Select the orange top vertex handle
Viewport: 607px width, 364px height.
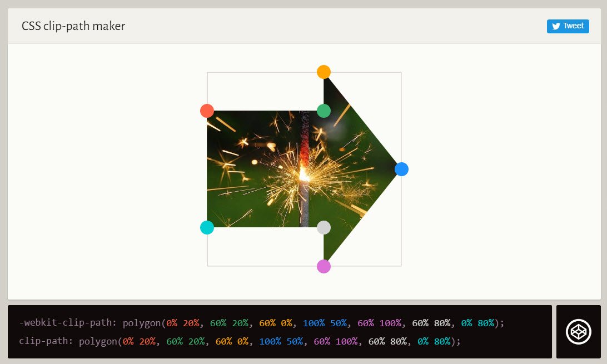(x=324, y=72)
